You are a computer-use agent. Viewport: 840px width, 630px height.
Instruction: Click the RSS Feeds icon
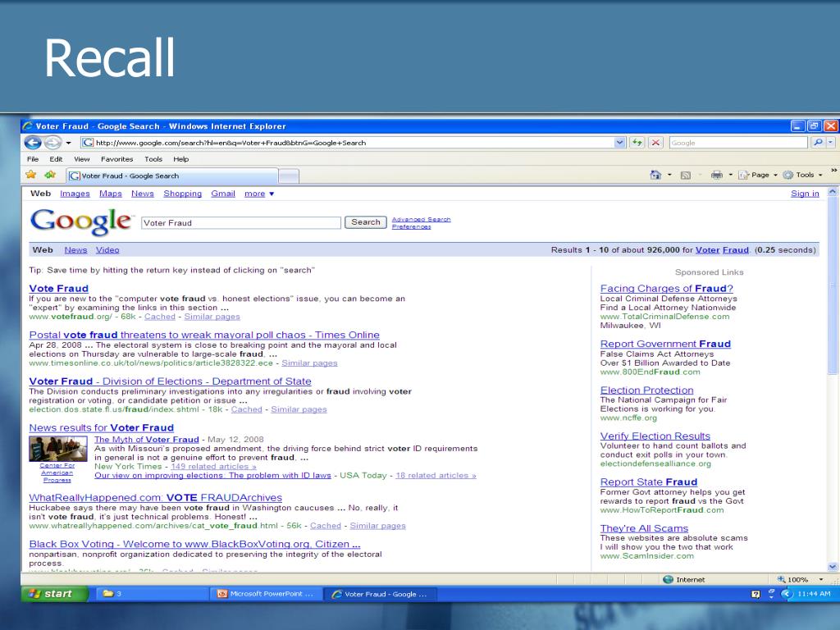coord(685,176)
